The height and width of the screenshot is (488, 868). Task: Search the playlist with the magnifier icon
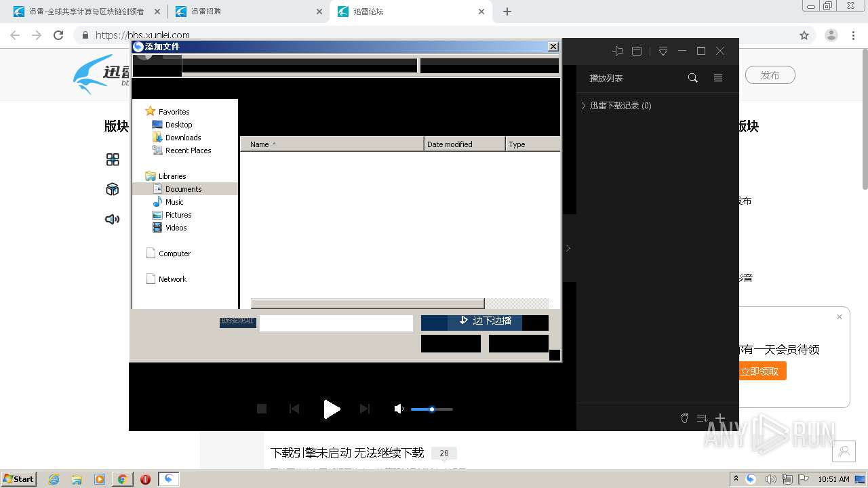tap(692, 78)
